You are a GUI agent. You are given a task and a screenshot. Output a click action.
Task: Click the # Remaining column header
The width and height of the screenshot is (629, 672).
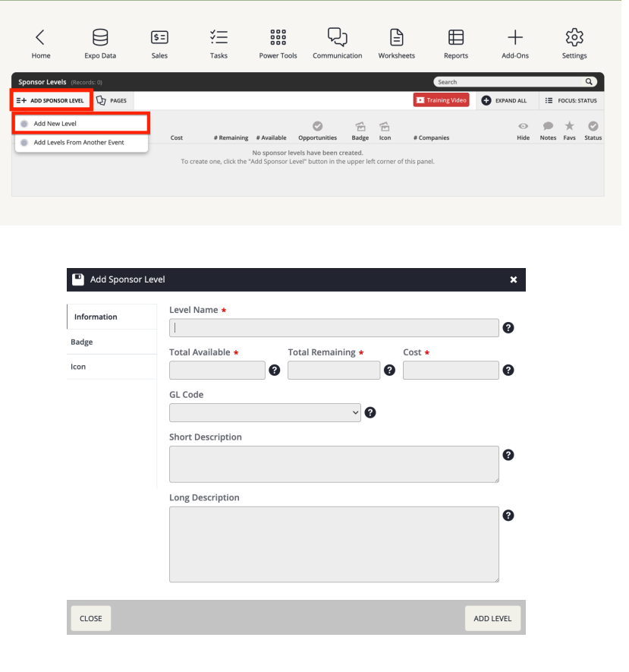(231, 137)
